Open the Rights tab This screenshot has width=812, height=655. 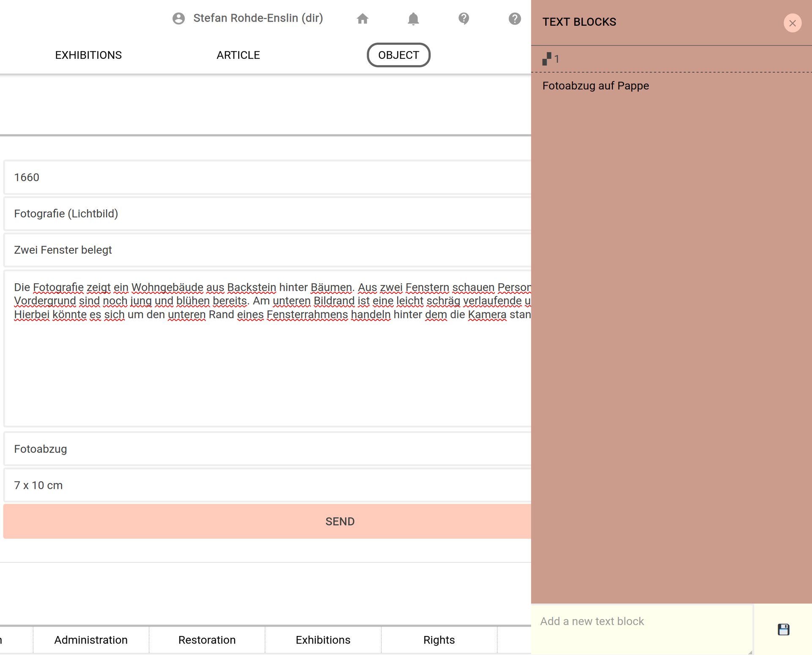[439, 640]
